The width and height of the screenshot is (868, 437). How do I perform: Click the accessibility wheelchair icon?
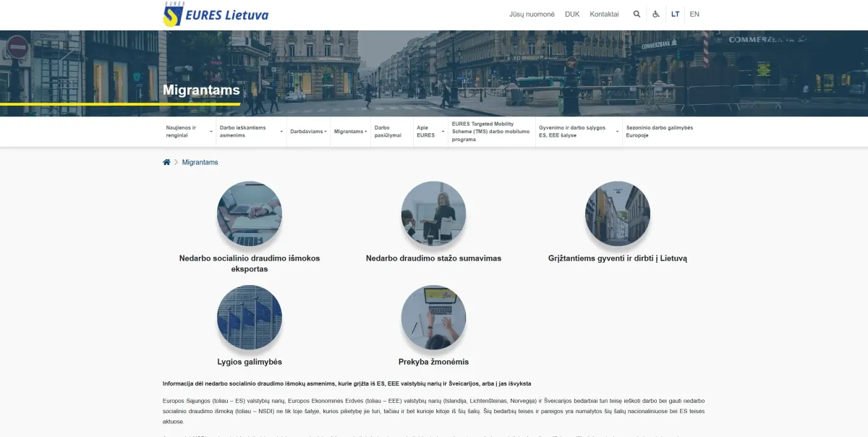click(x=656, y=14)
